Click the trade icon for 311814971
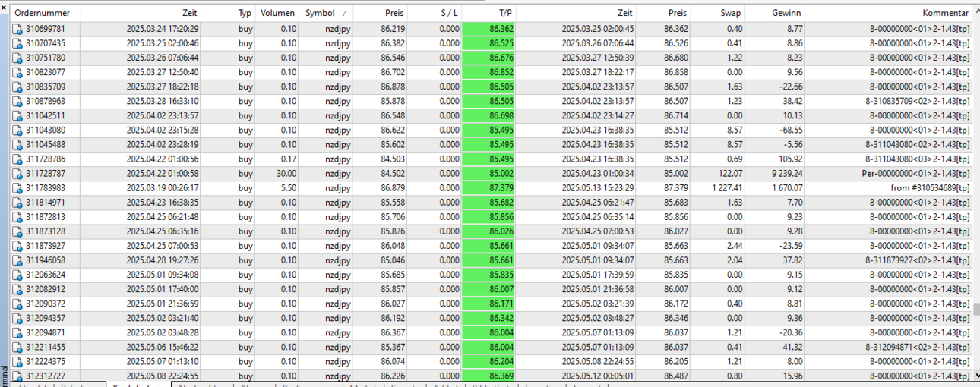Screen dimensions: 980x387 point(17,203)
